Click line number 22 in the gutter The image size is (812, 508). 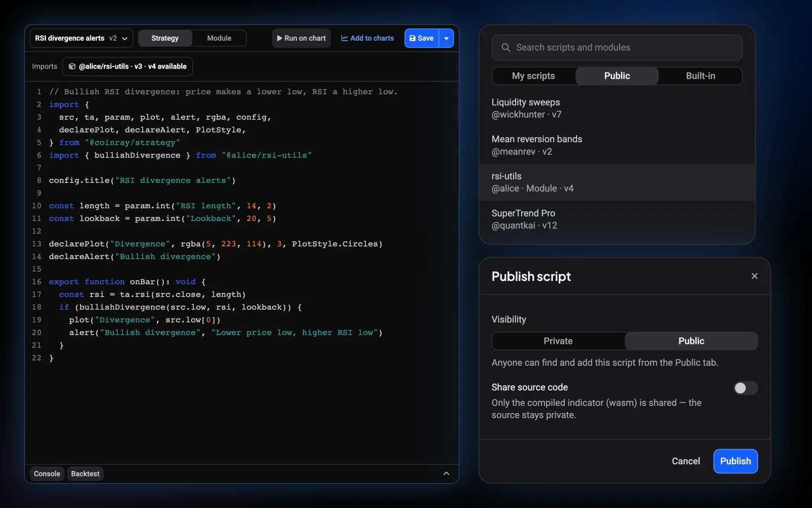click(37, 358)
